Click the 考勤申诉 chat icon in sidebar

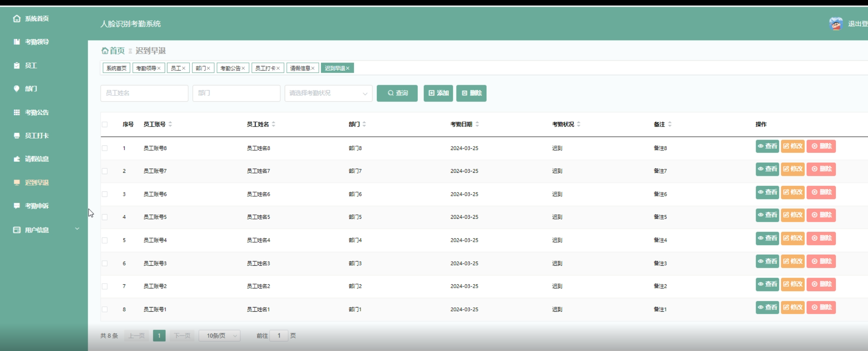[17, 206]
